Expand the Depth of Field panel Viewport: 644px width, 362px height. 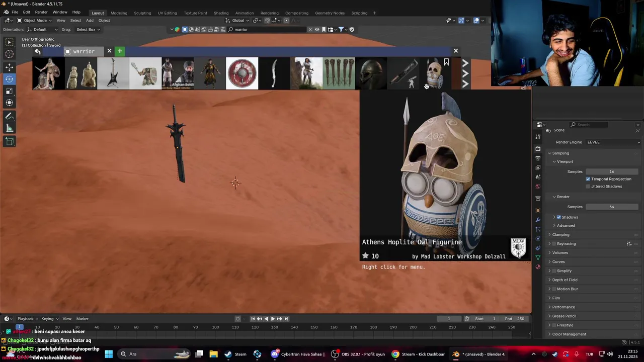(565, 280)
